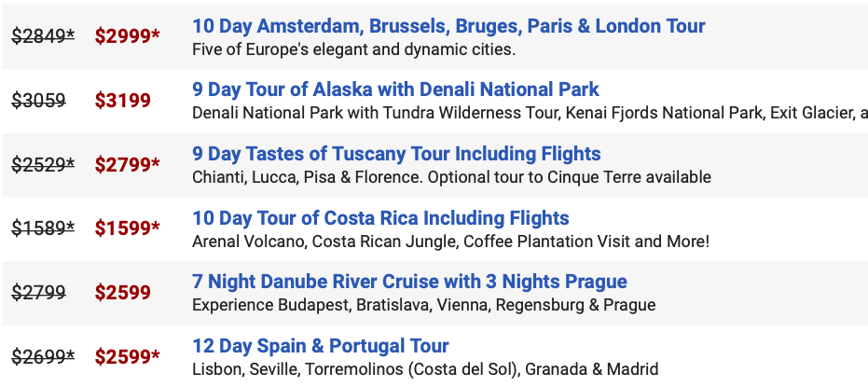This screenshot has width=868, height=387.
Task: Click the Lisbon, Seville, Torremolinos description text
Action: click(425, 369)
